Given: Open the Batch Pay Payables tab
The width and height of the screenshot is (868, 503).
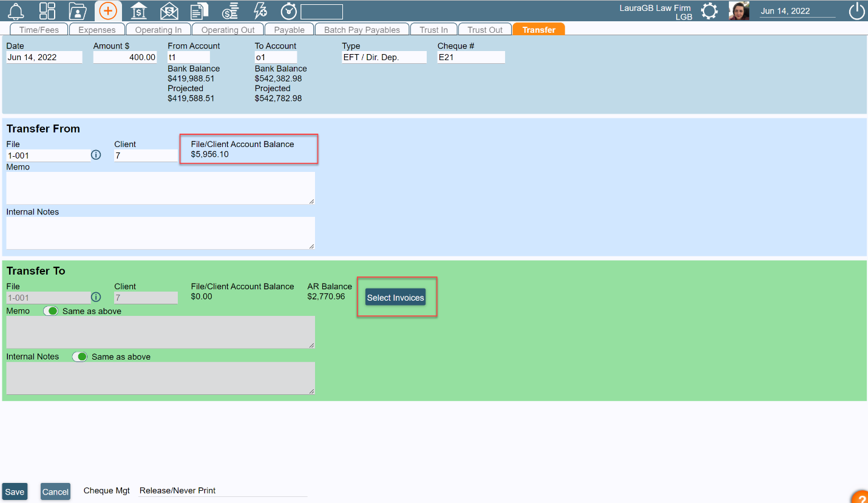Looking at the screenshot, I should point(362,29).
